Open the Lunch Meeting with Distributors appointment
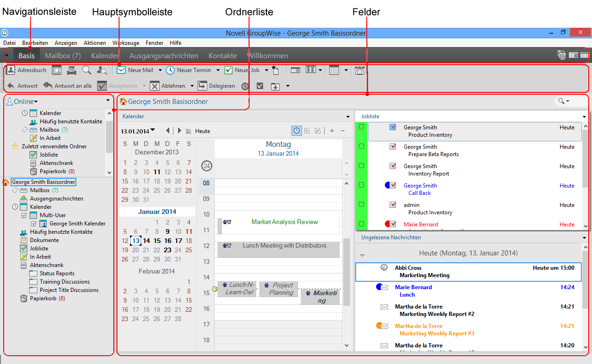 278,249
